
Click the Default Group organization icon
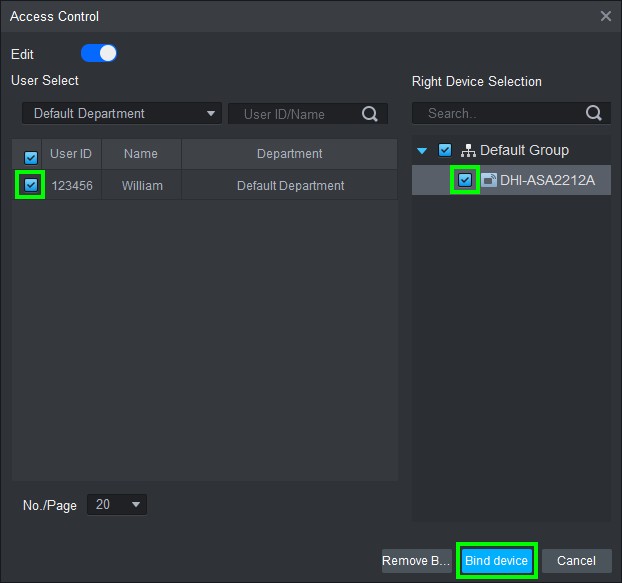pyautogui.click(x=467, y=151)
